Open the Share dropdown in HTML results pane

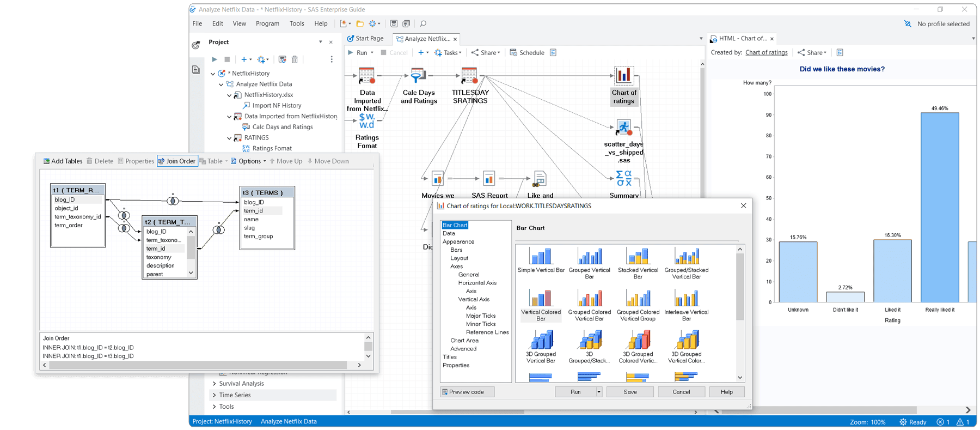point(812,53)
